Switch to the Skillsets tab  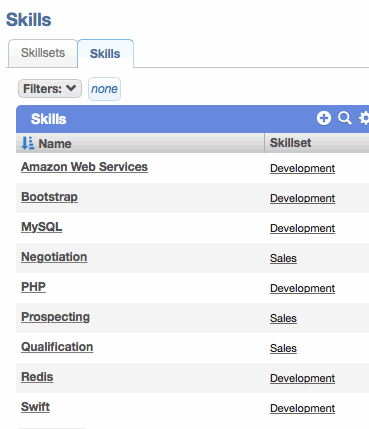coord(43,53)
